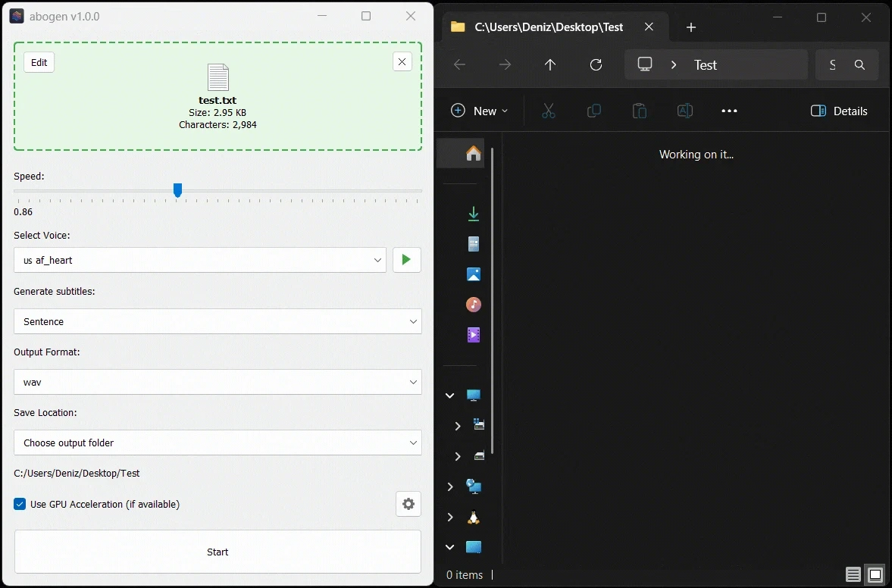
Task: Open abogen settings gear
Action: 408,504
